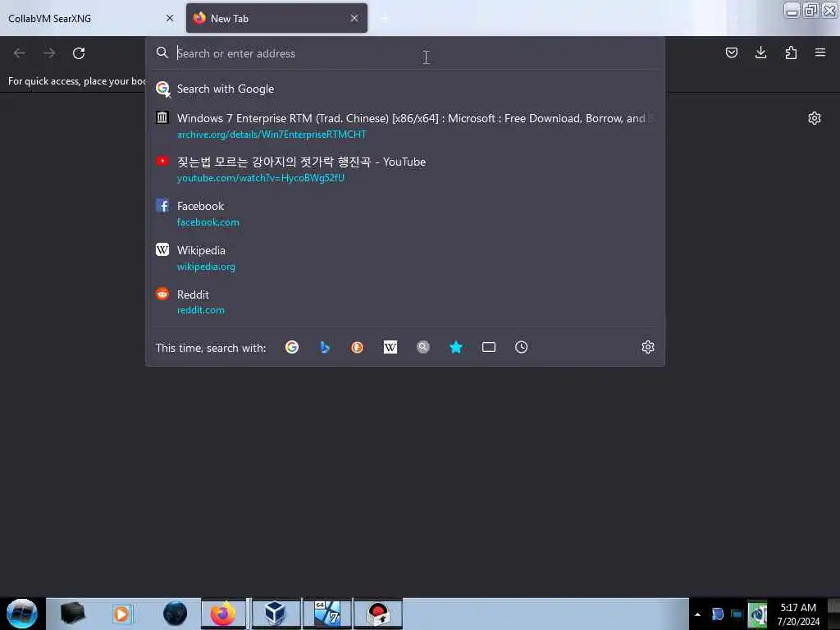Open the 64-bit Windows 7 taskbar icon
Image resolution: width=840 pixels, height=630 pixels.
pyautogui.click(x=328, y=614)
